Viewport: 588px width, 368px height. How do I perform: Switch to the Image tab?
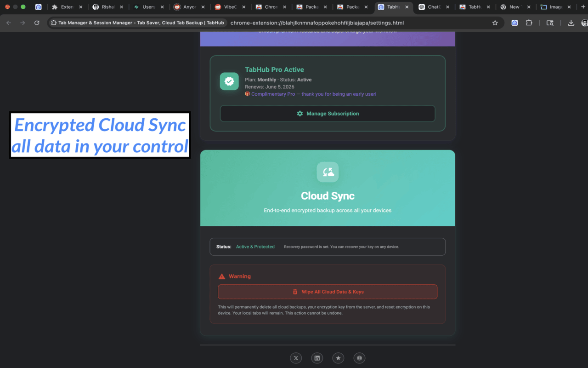coord(555,7)
